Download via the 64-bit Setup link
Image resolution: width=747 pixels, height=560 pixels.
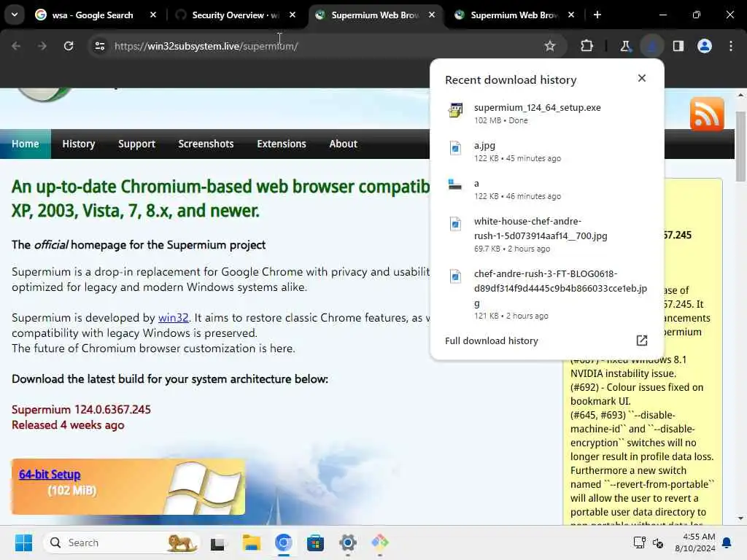[50, 474]
